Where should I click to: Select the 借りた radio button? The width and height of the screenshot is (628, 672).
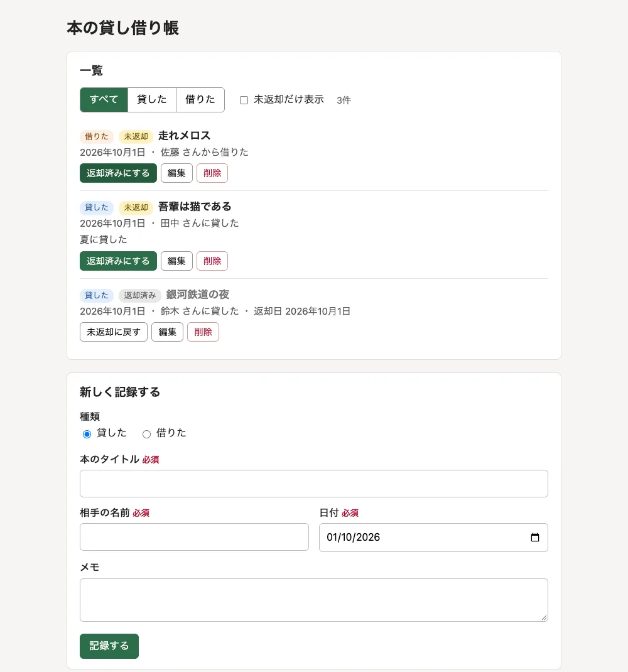(x=146, y=434)
